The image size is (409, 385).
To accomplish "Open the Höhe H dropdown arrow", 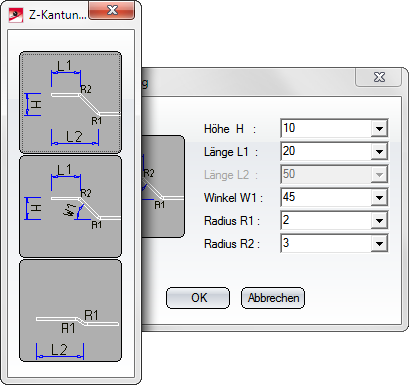I will (x=379, y=129).
